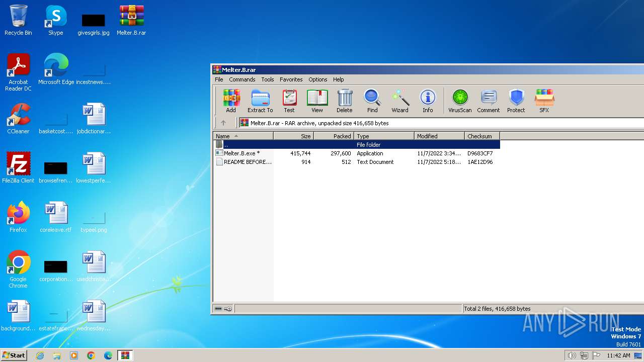
Task: Sort by the Name column header
Action: [x=244, y=136]
